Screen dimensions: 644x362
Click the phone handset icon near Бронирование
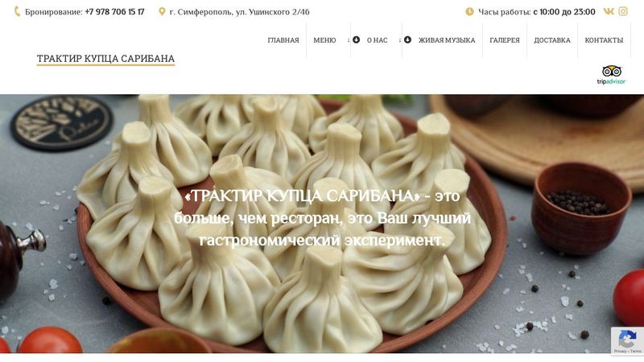(x=17, y=11)
